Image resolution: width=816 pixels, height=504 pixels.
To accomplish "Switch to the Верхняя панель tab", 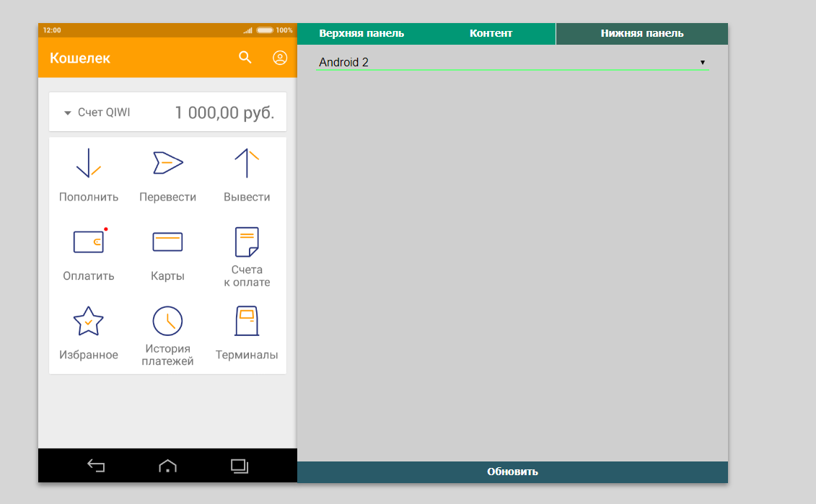I will coord(361,34).
